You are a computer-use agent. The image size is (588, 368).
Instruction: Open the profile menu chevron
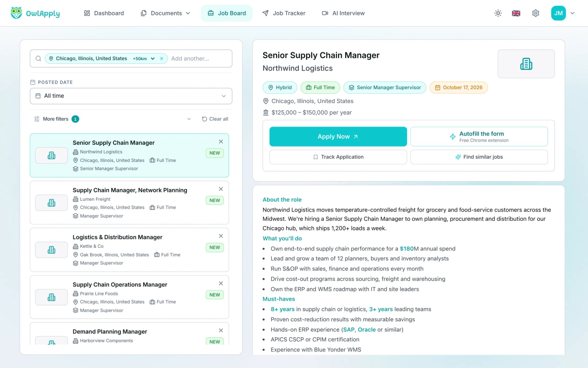pyautogui.click(x=572, y=13)
